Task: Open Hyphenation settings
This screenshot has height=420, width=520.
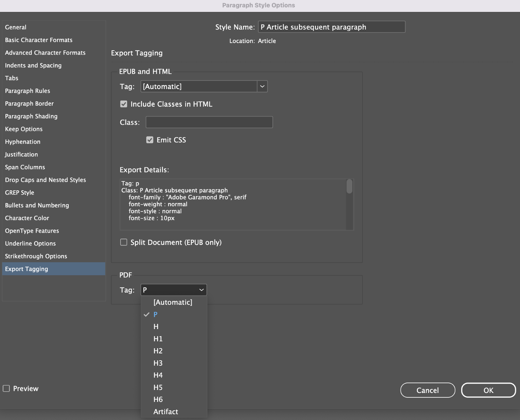Action: [22, 142]
